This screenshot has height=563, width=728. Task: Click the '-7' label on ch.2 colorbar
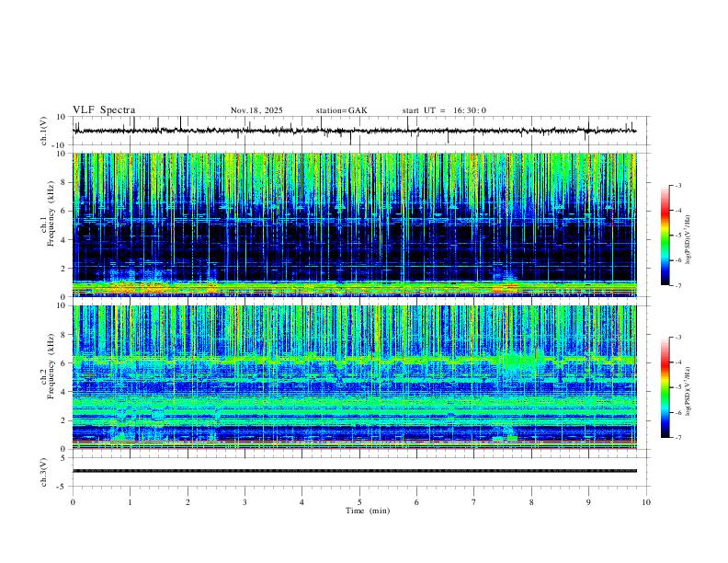(678, 437)
